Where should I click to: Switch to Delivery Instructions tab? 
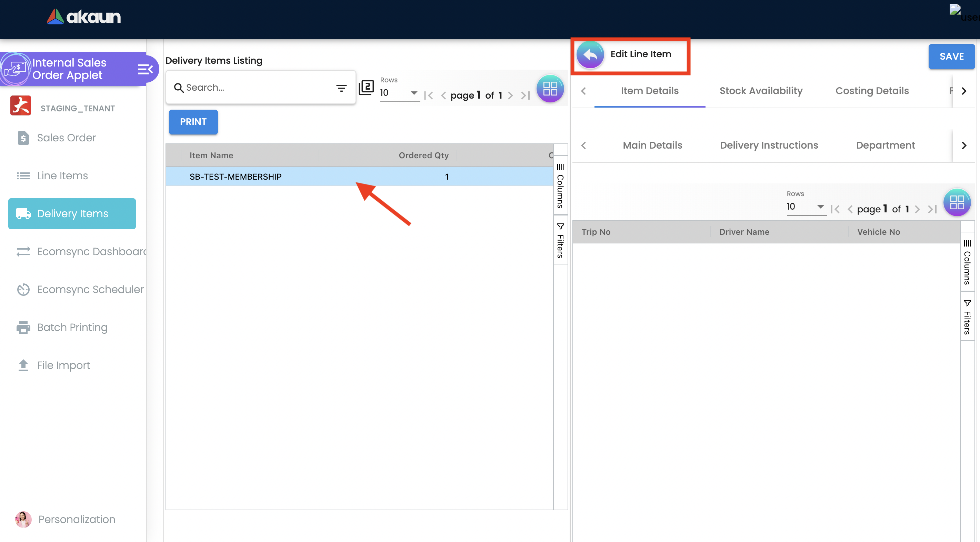pos(769,145)
